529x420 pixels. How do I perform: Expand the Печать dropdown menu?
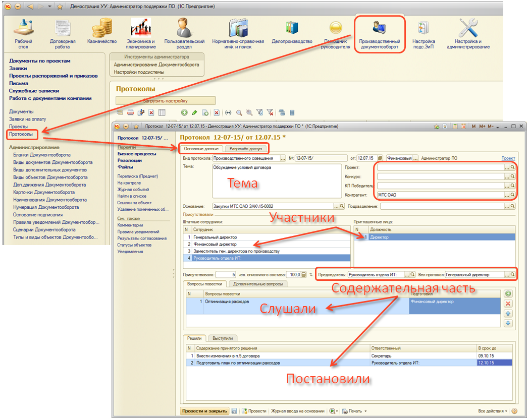[357, 411]
